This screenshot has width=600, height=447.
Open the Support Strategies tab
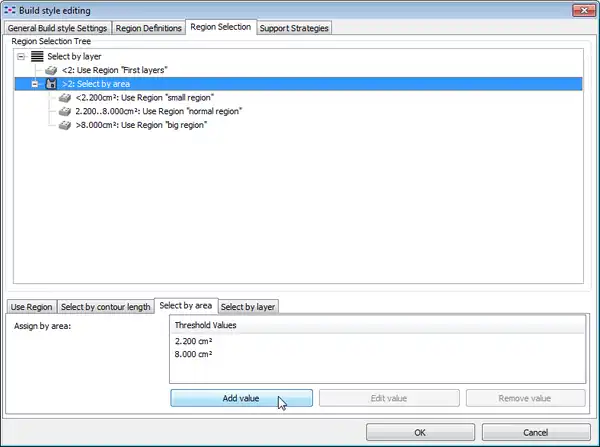point(294,28)
